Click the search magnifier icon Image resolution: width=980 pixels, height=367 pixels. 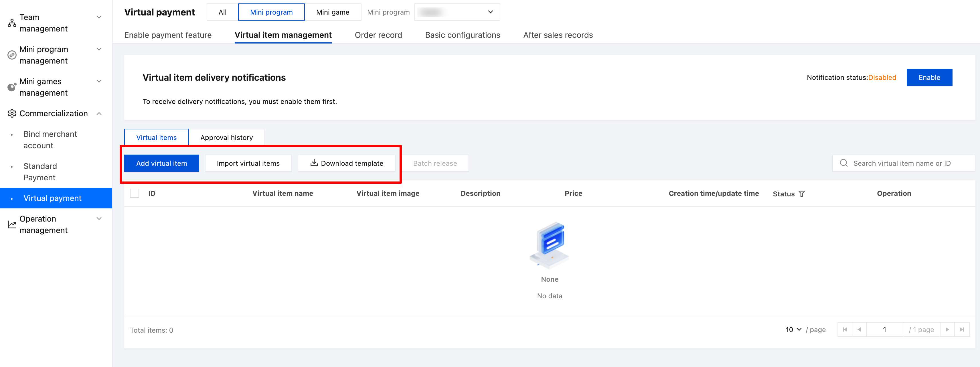point(843,163)
